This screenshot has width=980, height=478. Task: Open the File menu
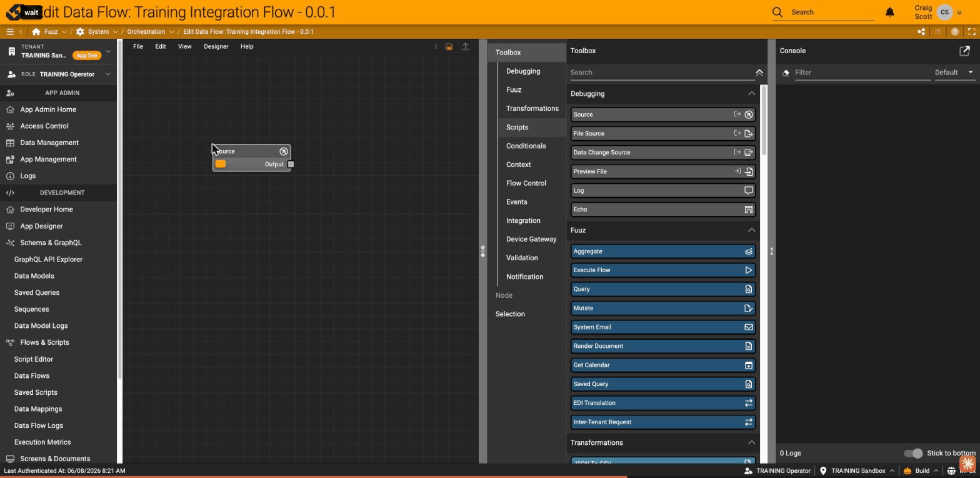[138, 46]
